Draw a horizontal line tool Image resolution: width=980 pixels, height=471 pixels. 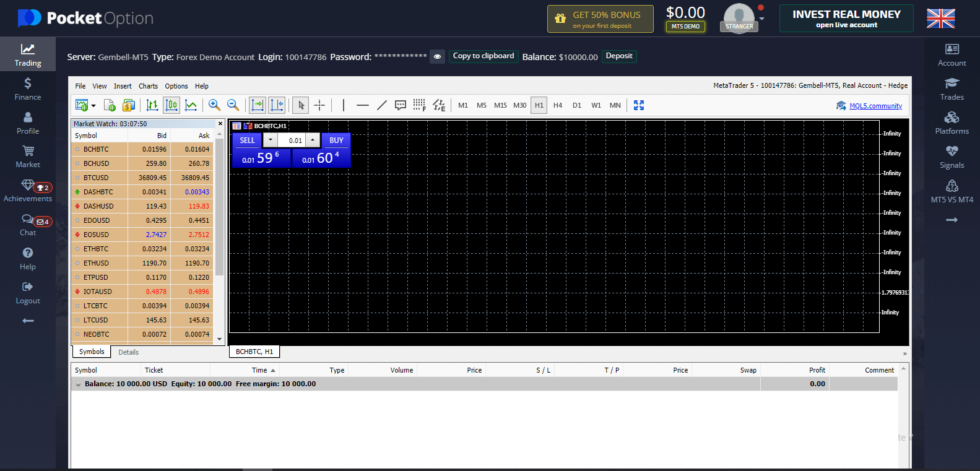pos(363,105)
